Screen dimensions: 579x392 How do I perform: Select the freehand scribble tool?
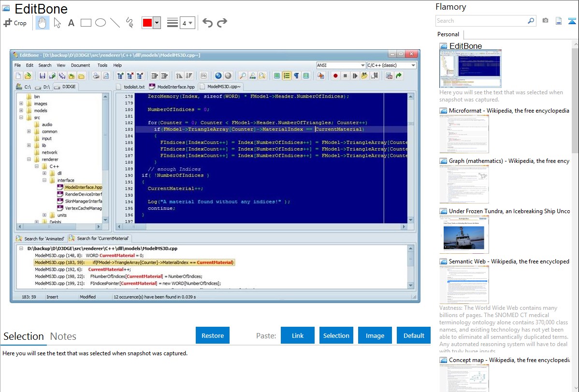[x=130, y=23]
